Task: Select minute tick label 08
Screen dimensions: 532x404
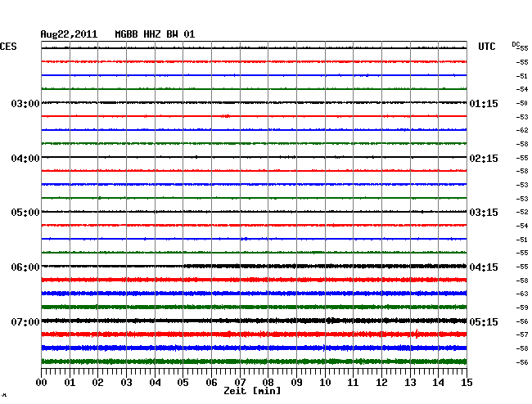Action: click(268, 383)
